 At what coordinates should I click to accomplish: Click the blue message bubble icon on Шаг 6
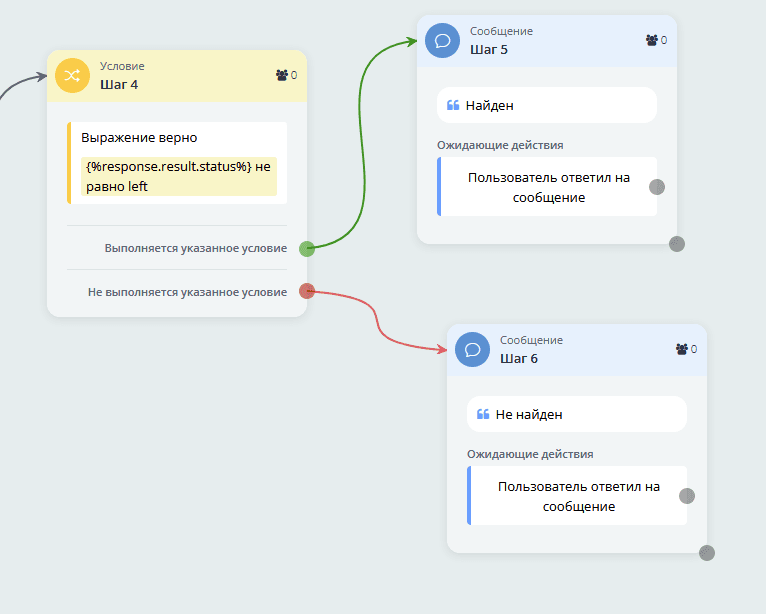point(472,350)
